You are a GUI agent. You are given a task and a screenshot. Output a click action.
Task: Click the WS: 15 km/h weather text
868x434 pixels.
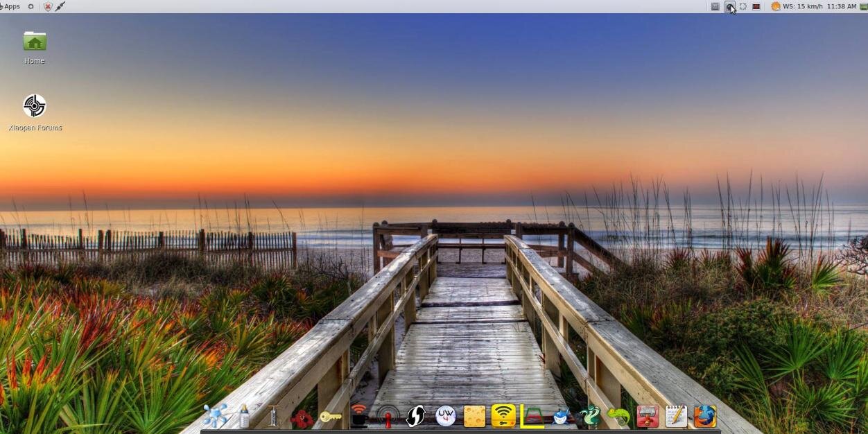click(x=803, y=6)
